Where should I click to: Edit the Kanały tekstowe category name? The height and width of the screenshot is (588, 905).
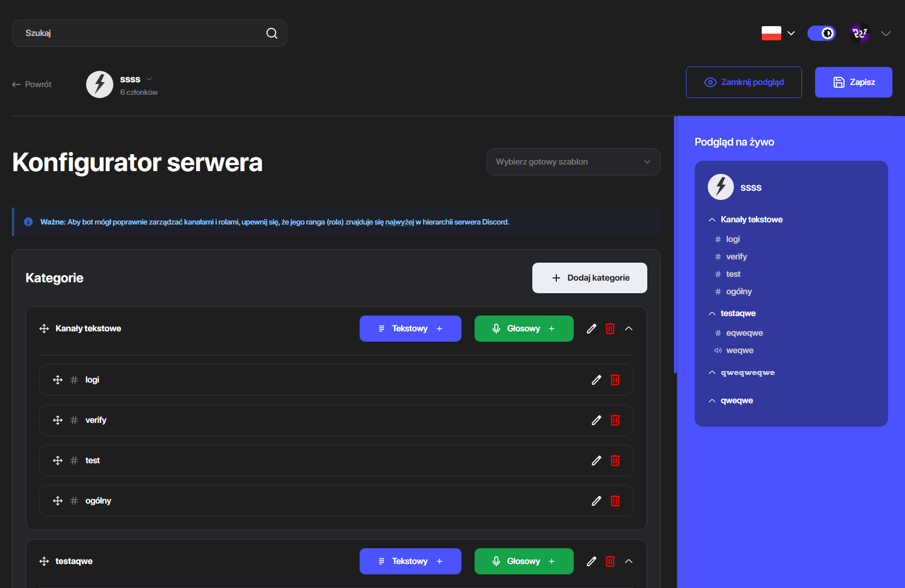click(592, 329)
